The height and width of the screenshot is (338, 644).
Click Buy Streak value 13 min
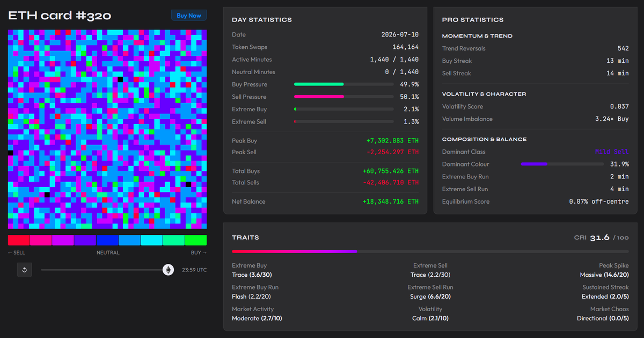[618, 61]
